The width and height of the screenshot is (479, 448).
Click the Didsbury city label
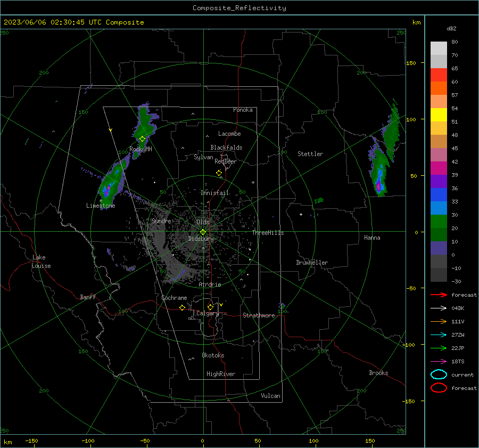point(201,239)
